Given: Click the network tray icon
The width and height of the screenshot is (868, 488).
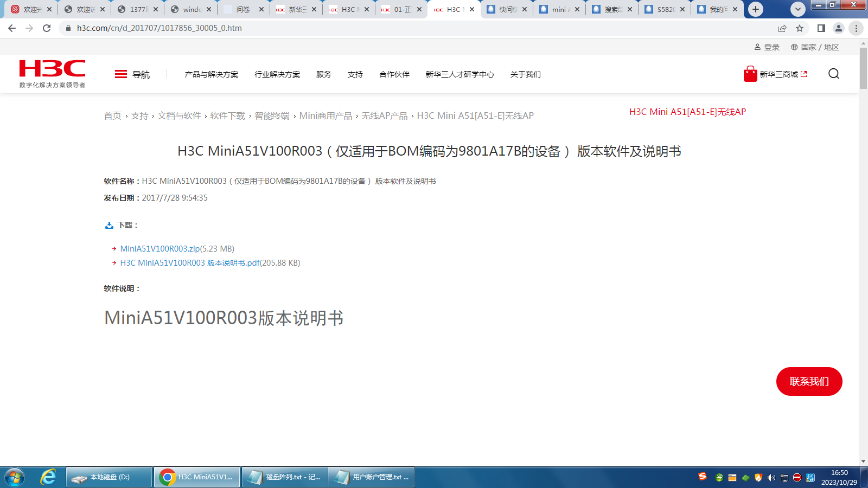Looking at the screenshot, I should click(784, 478).
